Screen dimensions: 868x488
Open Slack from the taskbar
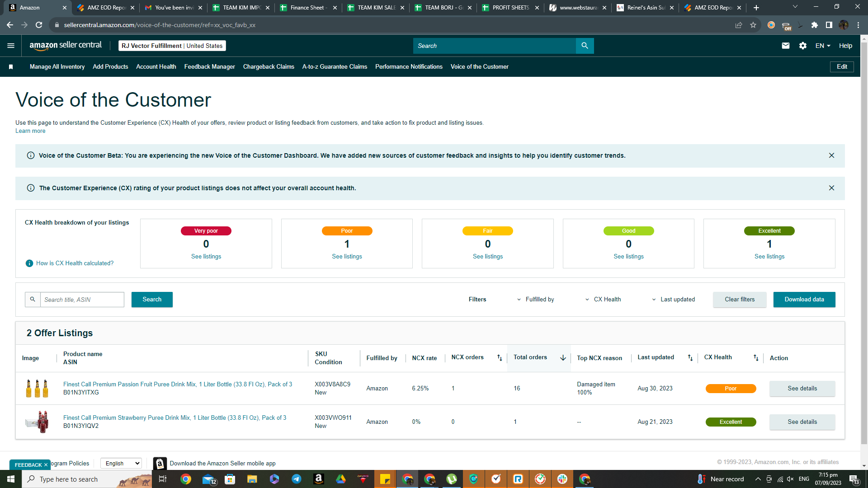pos(562,479)
